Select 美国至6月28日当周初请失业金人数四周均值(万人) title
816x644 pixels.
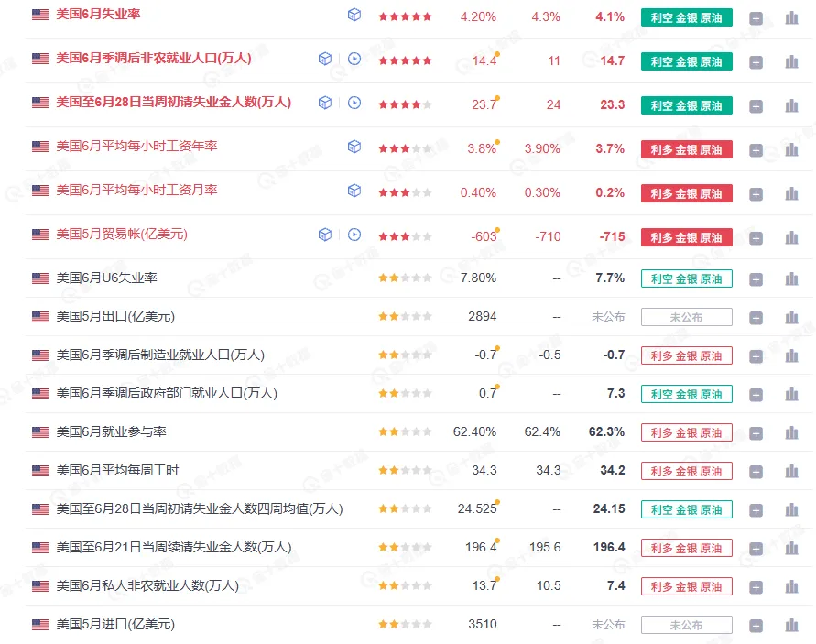(x=200, y=509)
